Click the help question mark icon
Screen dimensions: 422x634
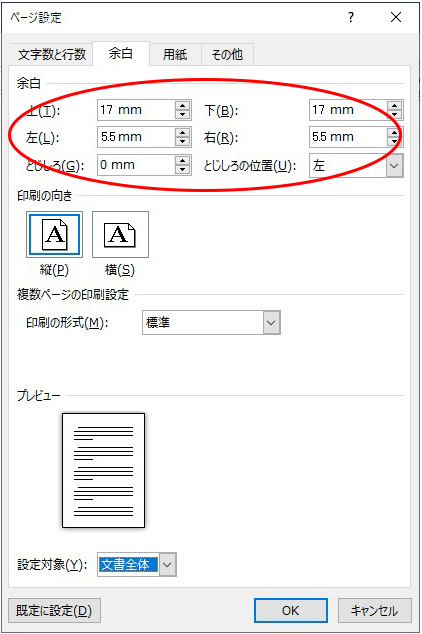coord(351,17)
